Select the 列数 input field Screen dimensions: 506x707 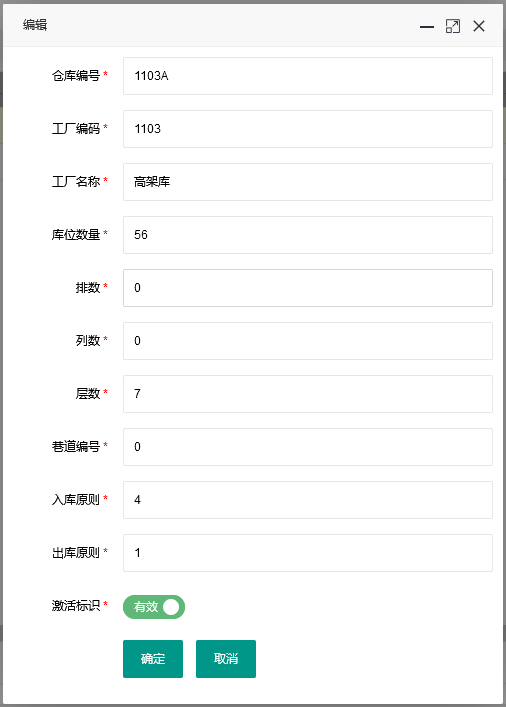(x=308, y=341)
